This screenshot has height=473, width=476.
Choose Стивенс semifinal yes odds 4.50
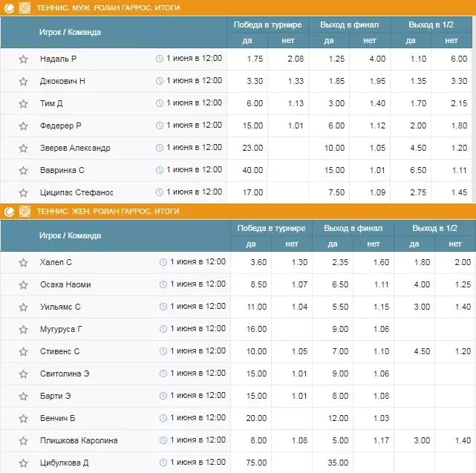(422, 351)
